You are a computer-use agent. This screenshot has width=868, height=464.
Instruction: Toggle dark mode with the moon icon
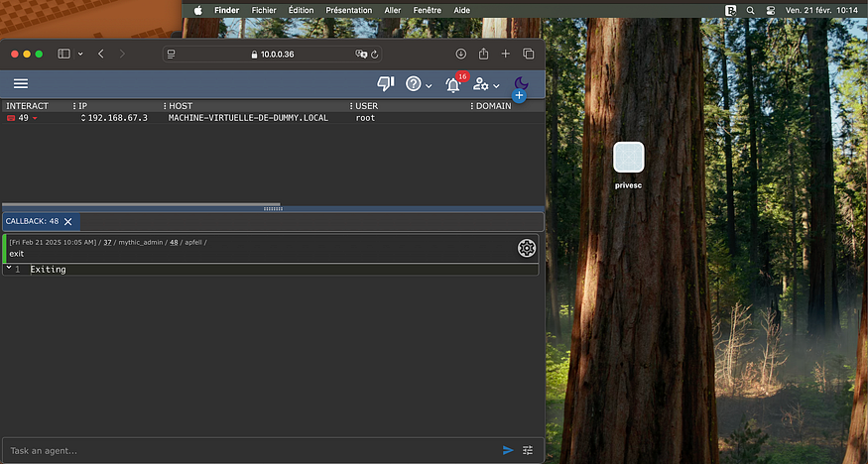pyautogui.click(x=521, y=83)
